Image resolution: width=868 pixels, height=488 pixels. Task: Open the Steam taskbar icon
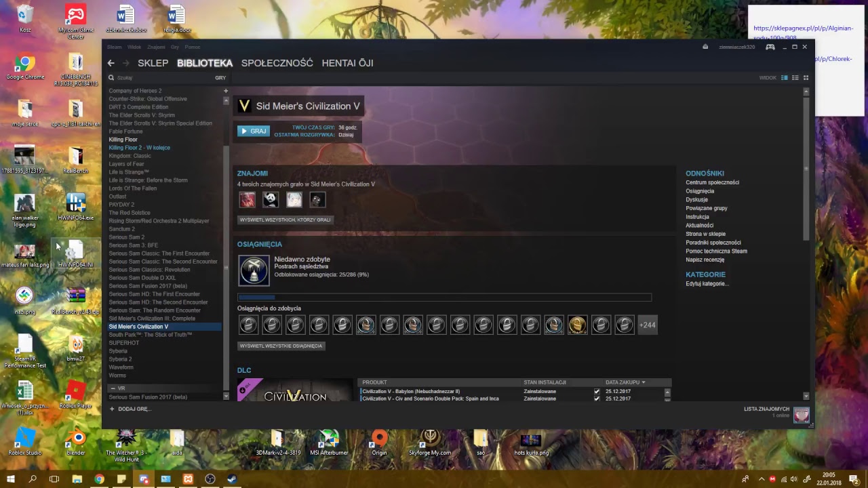click(x=232, y=479)
